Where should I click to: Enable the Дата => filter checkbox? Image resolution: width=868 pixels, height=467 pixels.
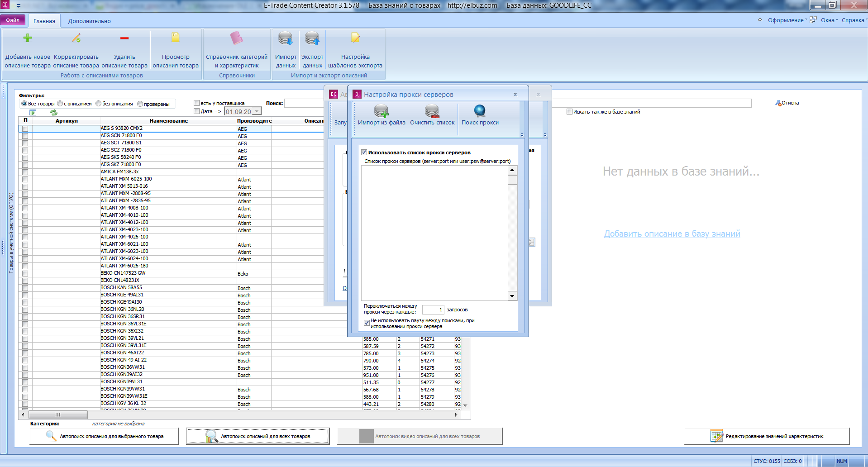click(x=197, y=111)
